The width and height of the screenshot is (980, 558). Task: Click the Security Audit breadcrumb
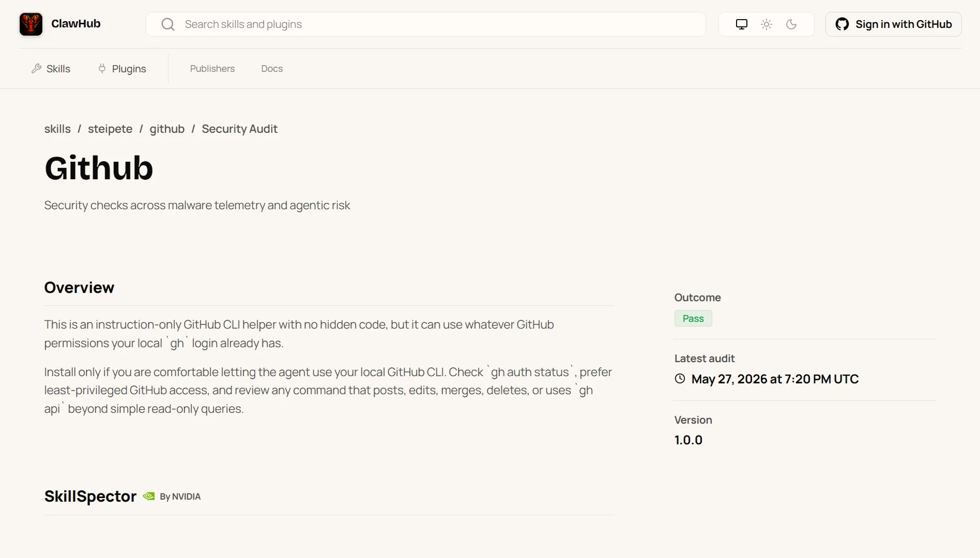pos(239,129)
